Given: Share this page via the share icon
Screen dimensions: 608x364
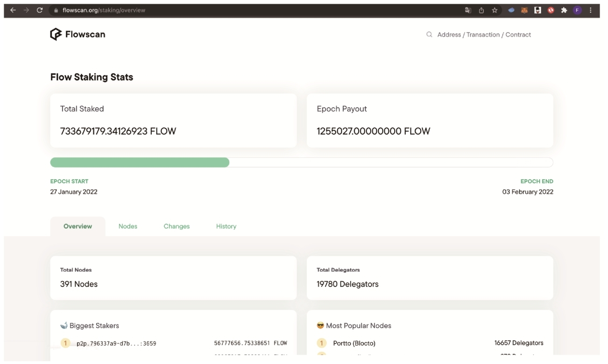Looking at the screenshot, I should coord(481,10).
